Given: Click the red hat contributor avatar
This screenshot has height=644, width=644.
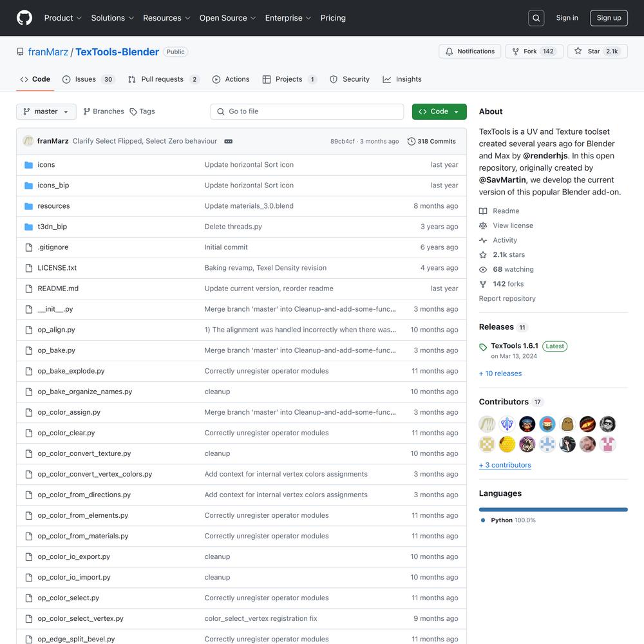Looking at the screenshot, I should point(547,424).
